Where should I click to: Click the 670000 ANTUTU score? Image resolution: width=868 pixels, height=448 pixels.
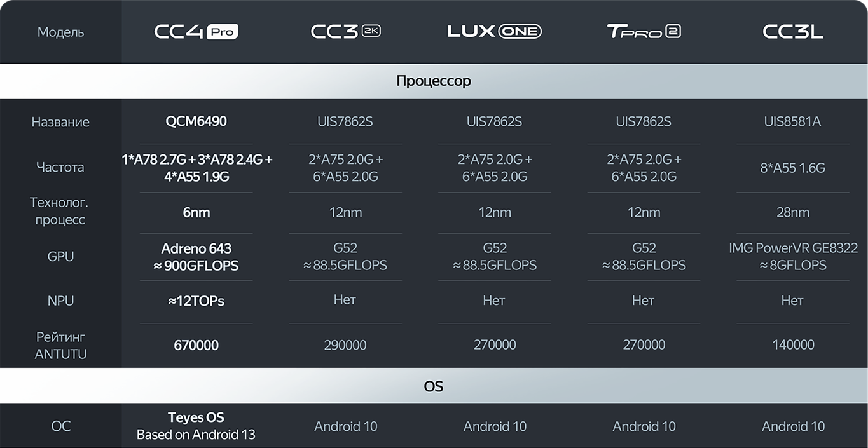click(x=196, y=345)
